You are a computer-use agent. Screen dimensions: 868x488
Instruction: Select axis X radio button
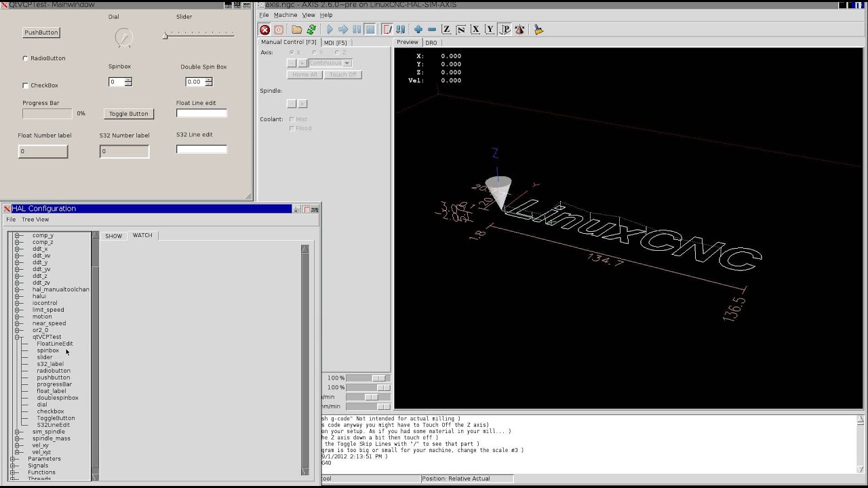tap(292, 52)
